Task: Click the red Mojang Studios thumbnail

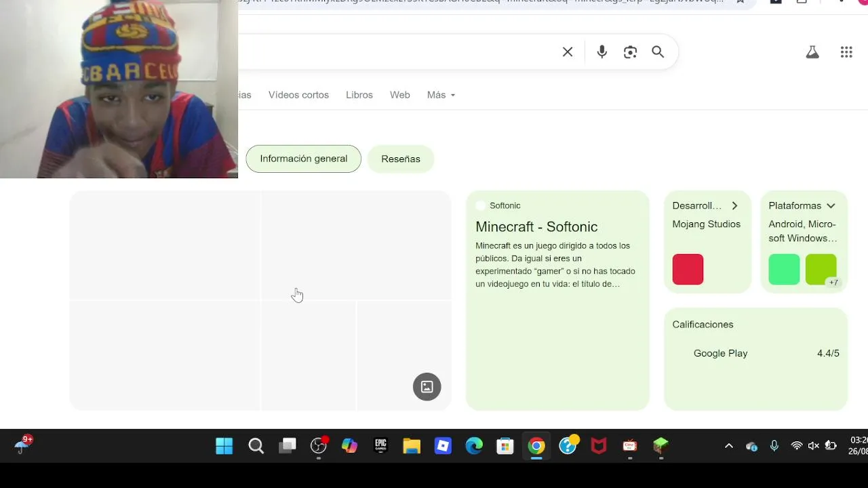Action: 688,269
